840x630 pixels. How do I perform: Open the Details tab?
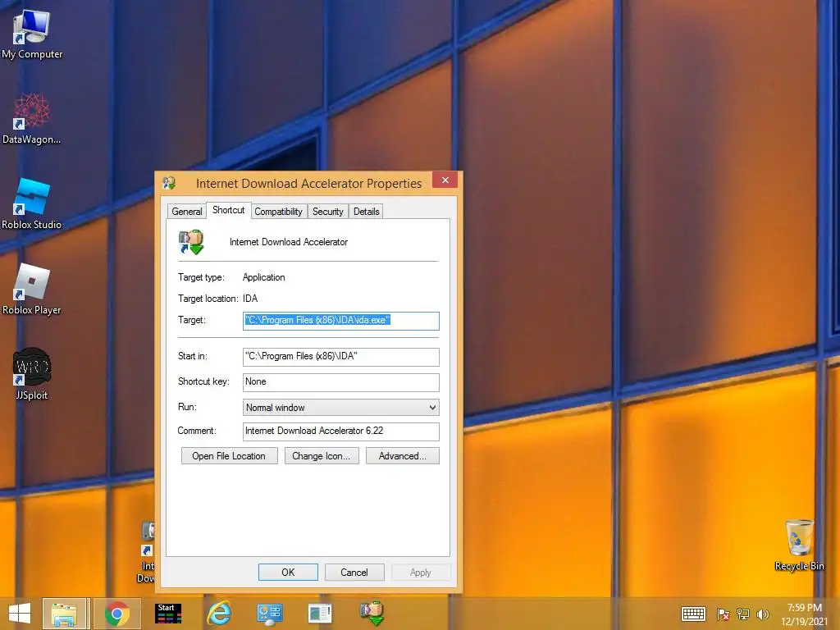[x=367, y=212]
